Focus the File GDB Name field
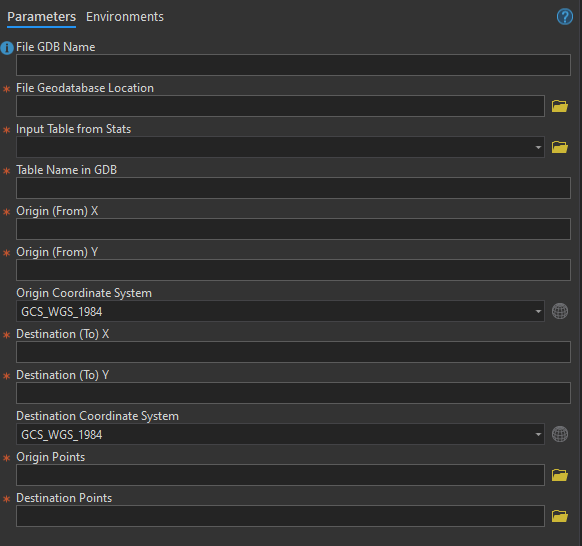The width and height of the screenshot is (582, 546). click(293, 65)
